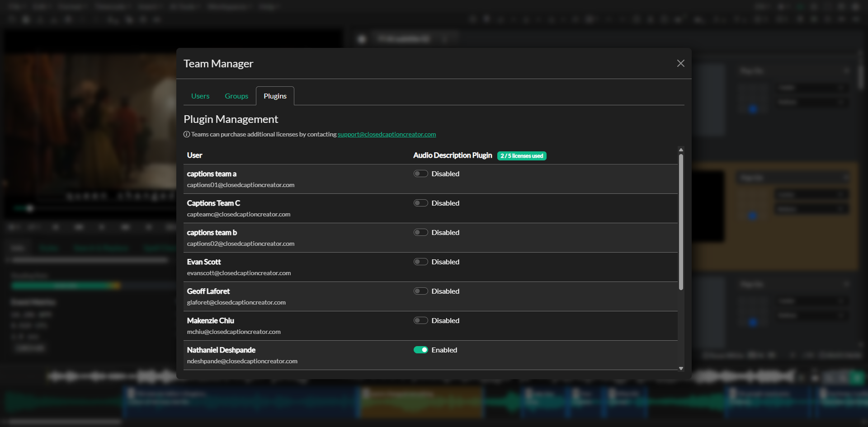Enable Audio Description for captions team a

420,173
